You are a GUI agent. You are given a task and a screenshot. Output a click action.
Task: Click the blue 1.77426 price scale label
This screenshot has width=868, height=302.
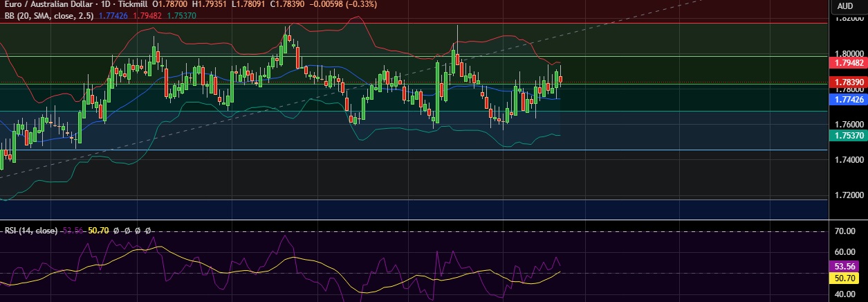(x=847, y=100)
